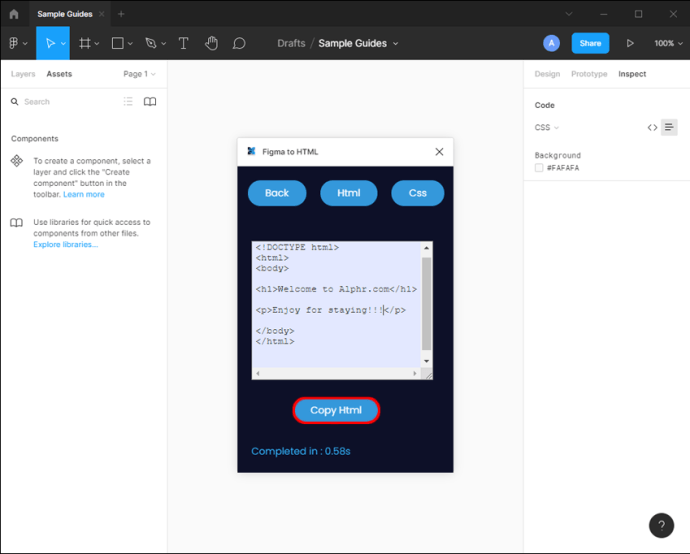Open the Learn more link
The width and height of the screenshot is (690, 554).
84,194
